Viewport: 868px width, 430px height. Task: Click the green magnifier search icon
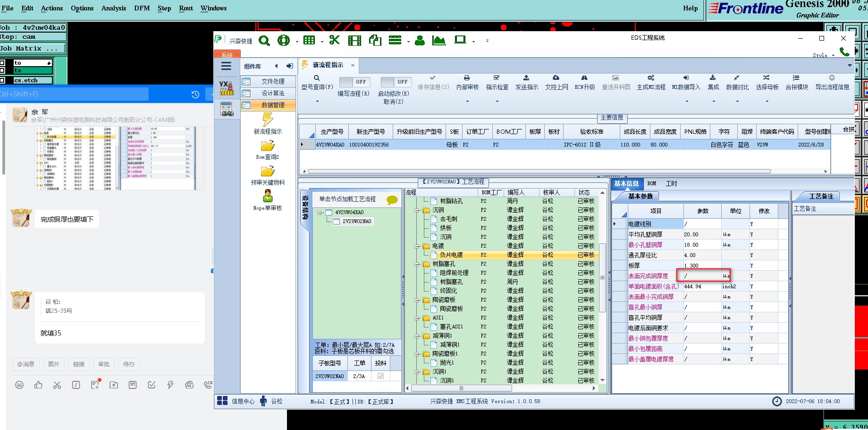click(264, 41)
